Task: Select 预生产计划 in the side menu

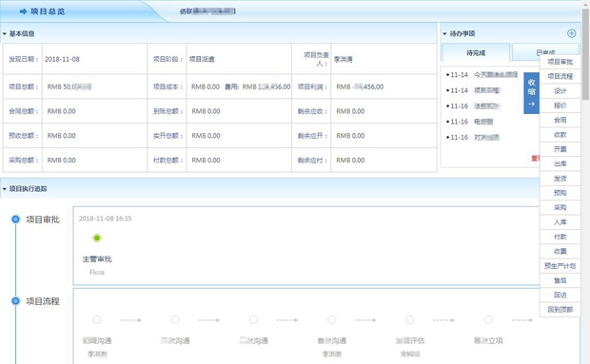Action: tap(560, 266)
